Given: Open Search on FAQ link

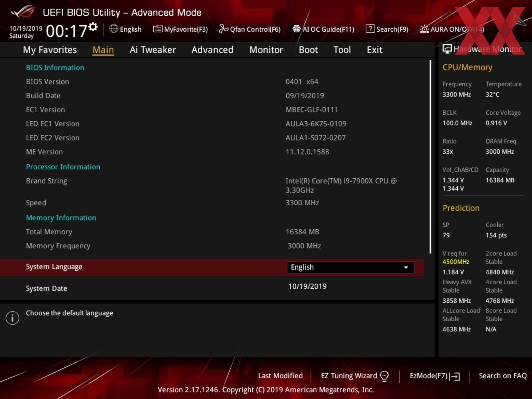Looking at the screenshot, I should pyautogui.click(x=503, y=376).
